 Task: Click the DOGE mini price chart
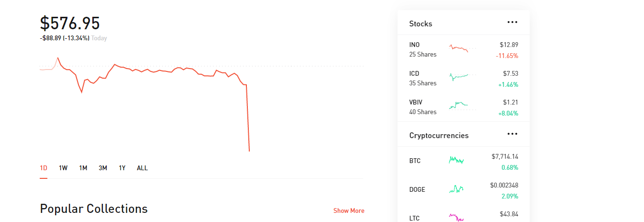(456, 189)
